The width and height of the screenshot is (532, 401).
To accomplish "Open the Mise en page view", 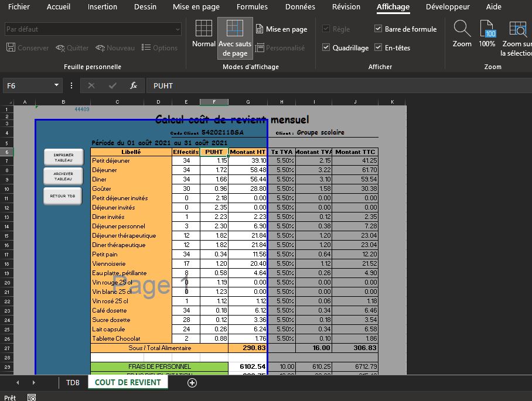I will coord(281,29).
